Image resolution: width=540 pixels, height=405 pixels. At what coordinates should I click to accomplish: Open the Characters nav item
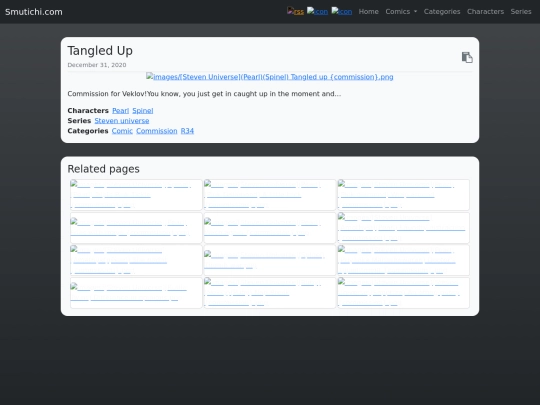pyautogui.click(x=485, y=11)
